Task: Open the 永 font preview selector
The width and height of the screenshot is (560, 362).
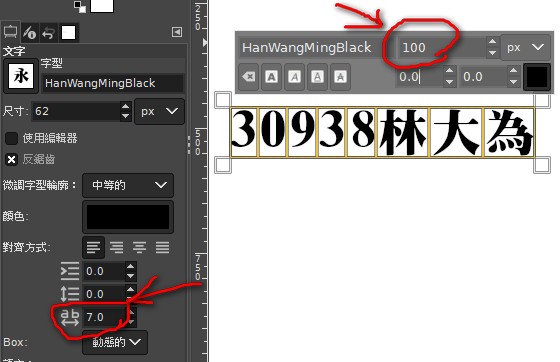Action: tap(21, 76)
